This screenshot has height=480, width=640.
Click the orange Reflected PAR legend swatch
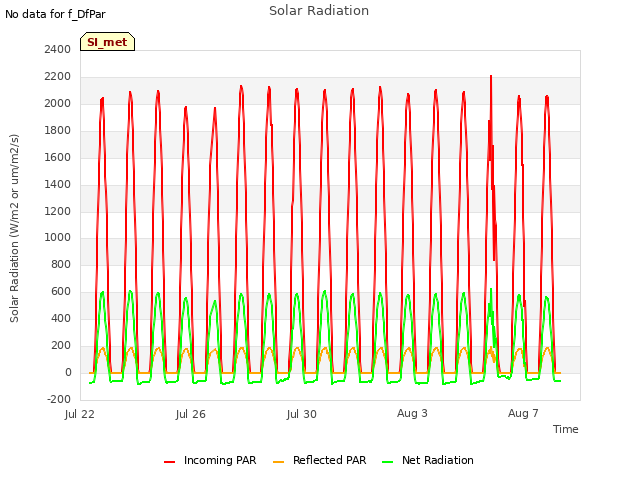coord(278,462)
